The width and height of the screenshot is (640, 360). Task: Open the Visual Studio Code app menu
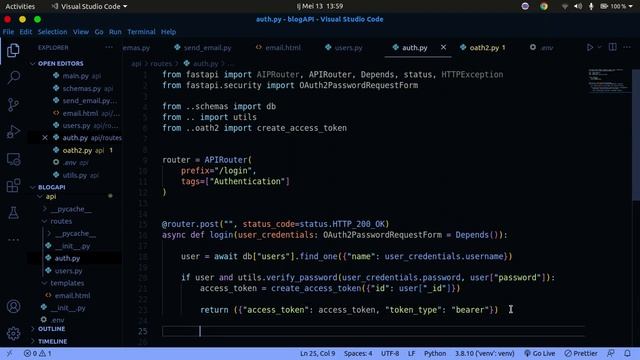[x=89, y=6]
